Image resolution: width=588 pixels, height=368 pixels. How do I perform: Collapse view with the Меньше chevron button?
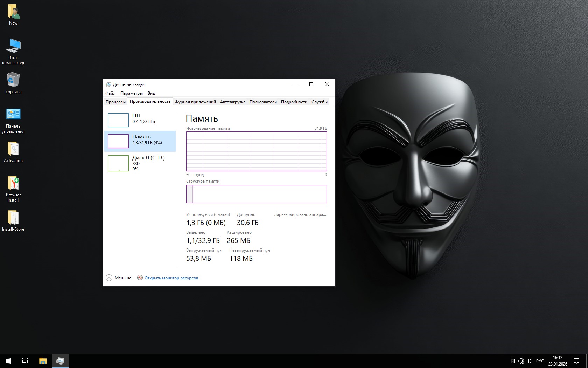tap(109, 278)
